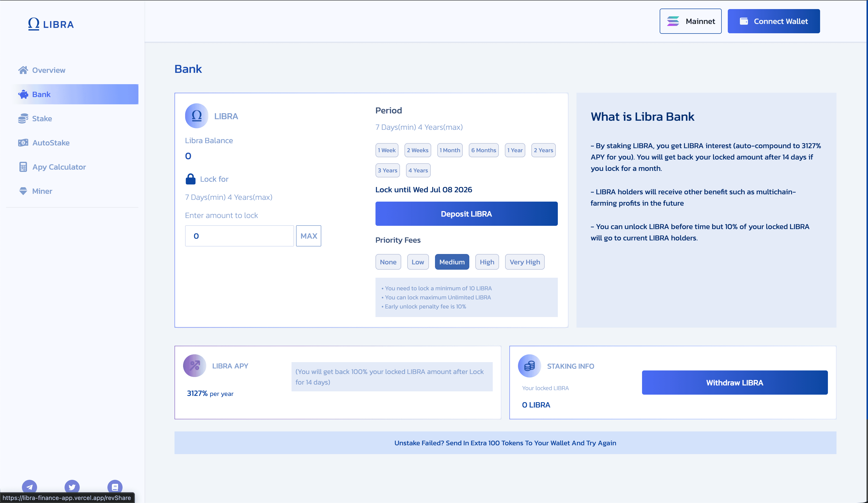The image size is (868, 503).
Task: Click 'You will get back 100%' info box
Action: click(392, 377)
